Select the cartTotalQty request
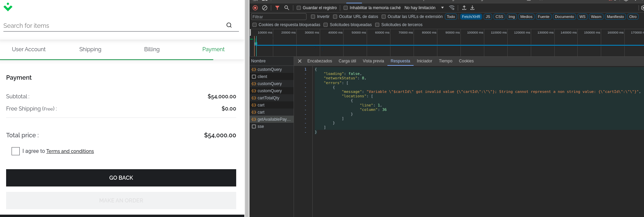The image size is (644, 217). (268, 98)
